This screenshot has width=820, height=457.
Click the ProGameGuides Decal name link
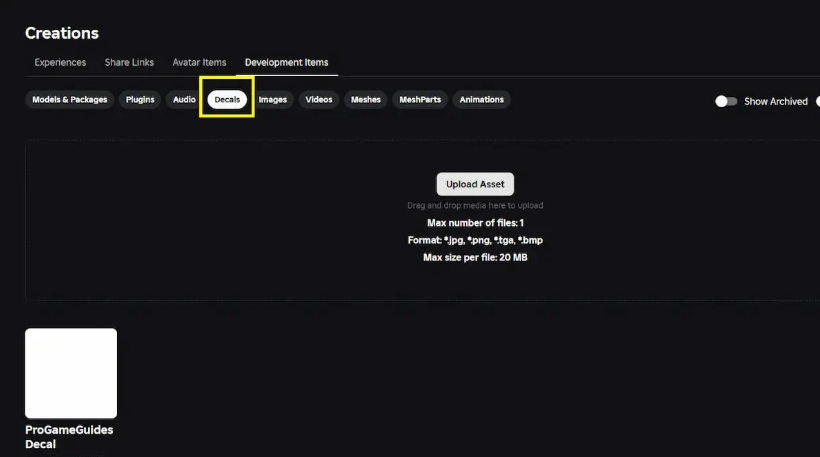[69, 436]
